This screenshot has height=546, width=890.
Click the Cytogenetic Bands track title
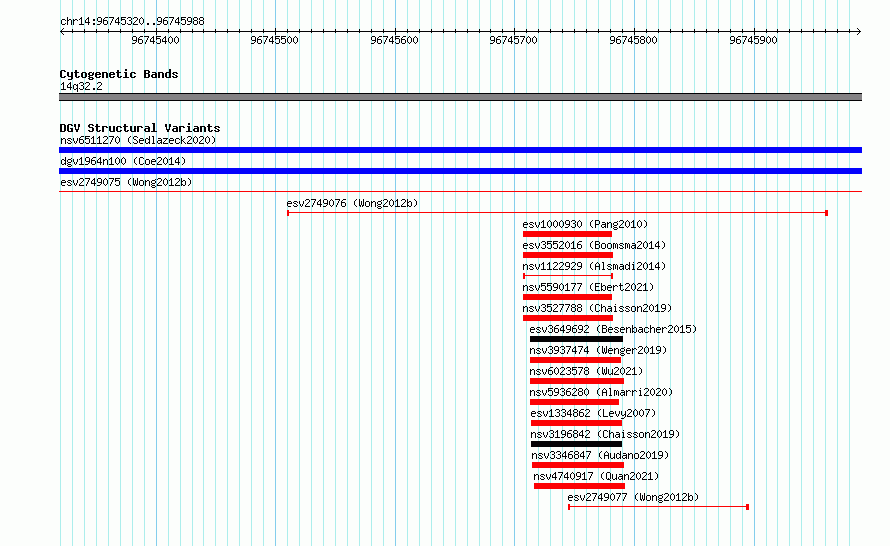point(119,74)
